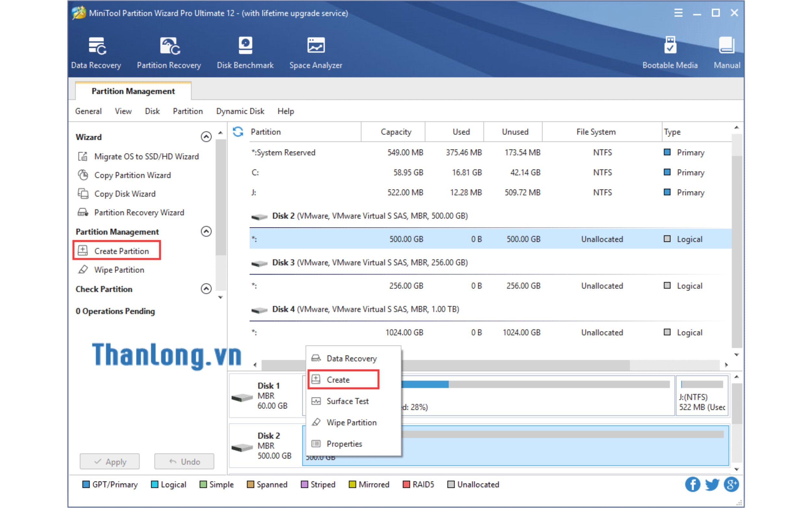This screenshot has width=812, height=508.
Task: Open the Dynamic Disk menu
Action: pyautogui.click(x=240, y=111)
